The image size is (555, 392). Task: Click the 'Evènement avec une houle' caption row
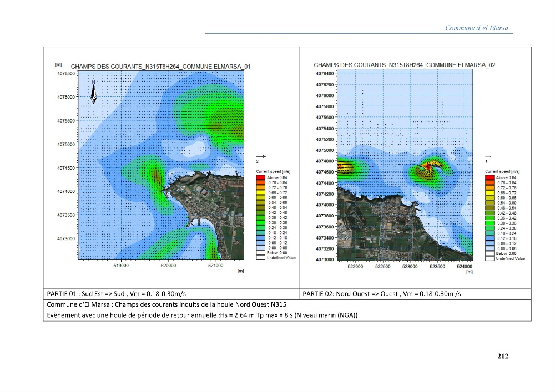click(287, 315)
